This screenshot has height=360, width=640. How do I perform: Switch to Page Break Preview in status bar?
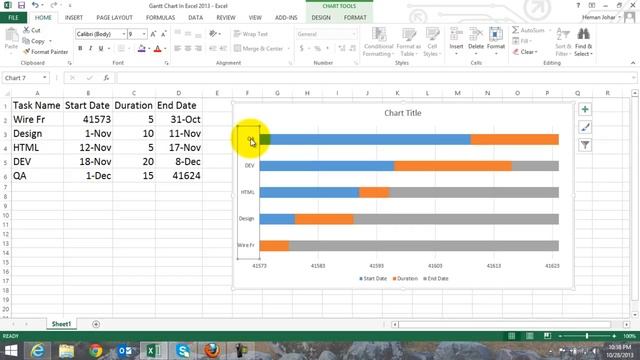point(547,336)
